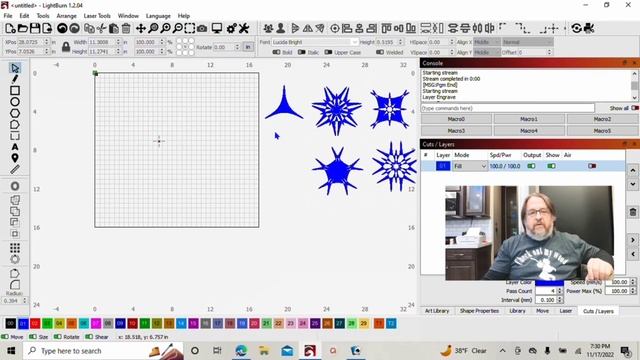This screenshot has width=640, height=360.
Task: Click the Macro4 button
Action: click(x=529, y=131)
